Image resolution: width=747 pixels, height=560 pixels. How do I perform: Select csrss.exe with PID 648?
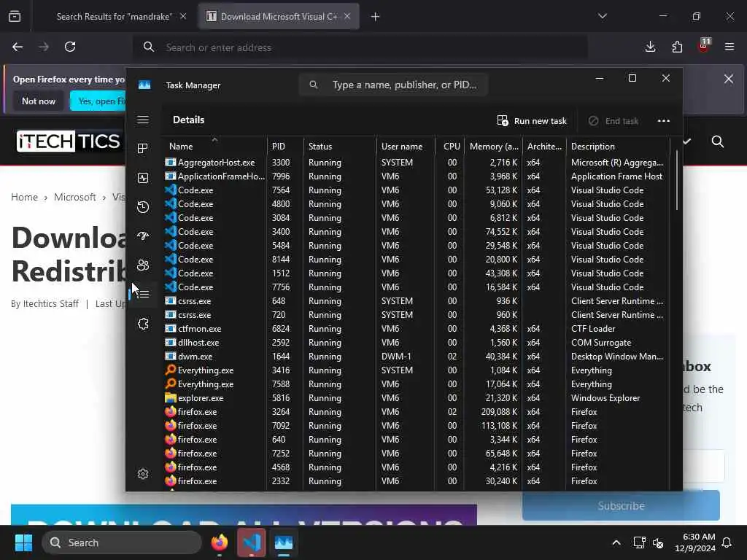click(417, 301)
